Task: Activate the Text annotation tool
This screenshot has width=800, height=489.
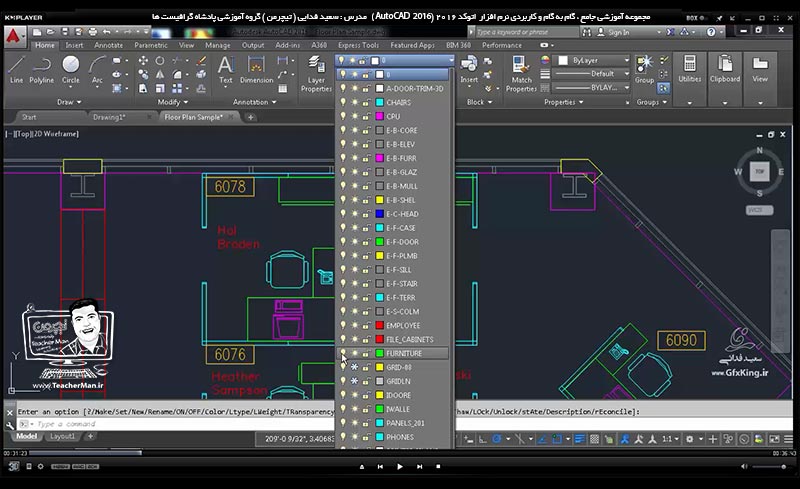Action: (226, 69)
